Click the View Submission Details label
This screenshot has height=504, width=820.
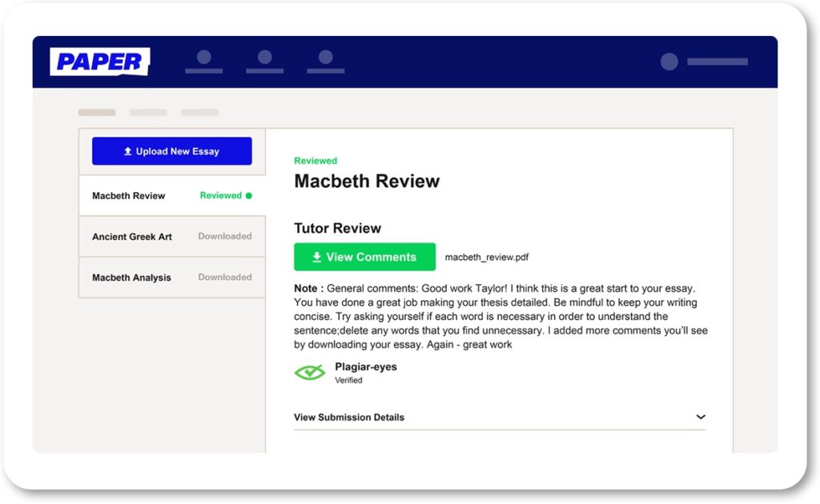coord(349,417)
